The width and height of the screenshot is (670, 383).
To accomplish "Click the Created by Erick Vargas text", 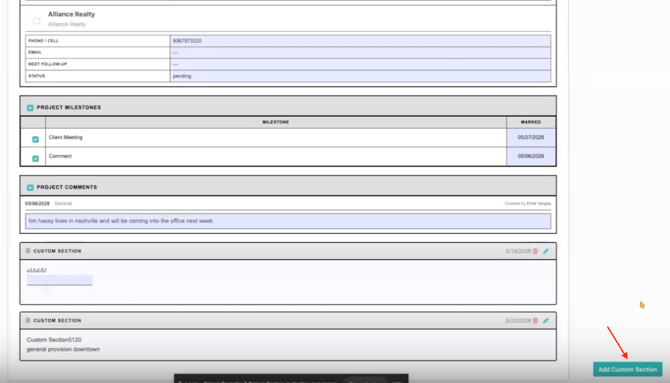I will (527, 203).
